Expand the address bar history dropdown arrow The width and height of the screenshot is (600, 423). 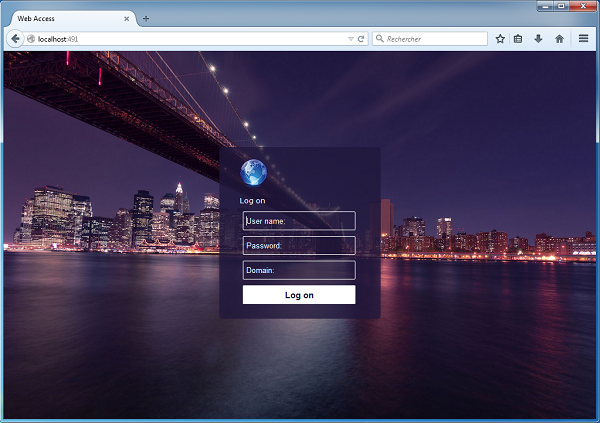[350, 39]
